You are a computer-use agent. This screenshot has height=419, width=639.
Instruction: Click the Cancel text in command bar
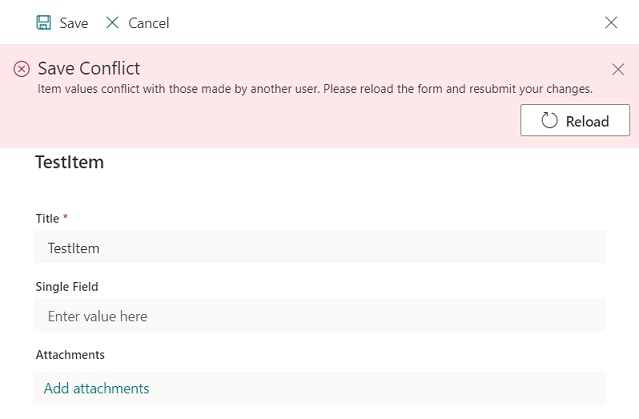pyautogui.click(x=148, y=23)
